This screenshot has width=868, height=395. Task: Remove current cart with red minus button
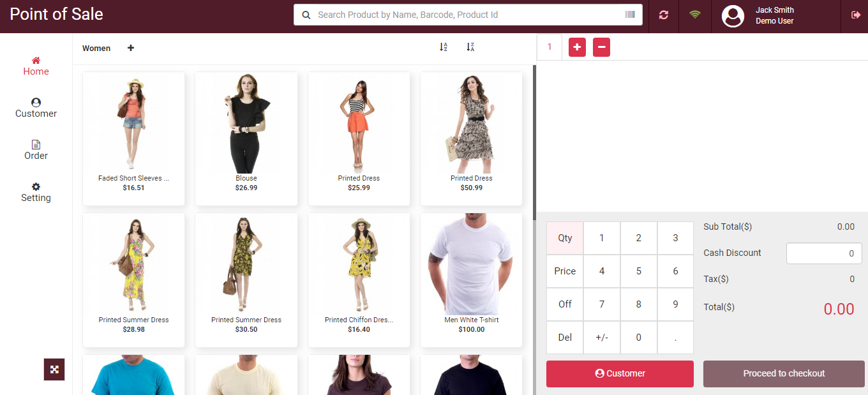tap(601, 47)
